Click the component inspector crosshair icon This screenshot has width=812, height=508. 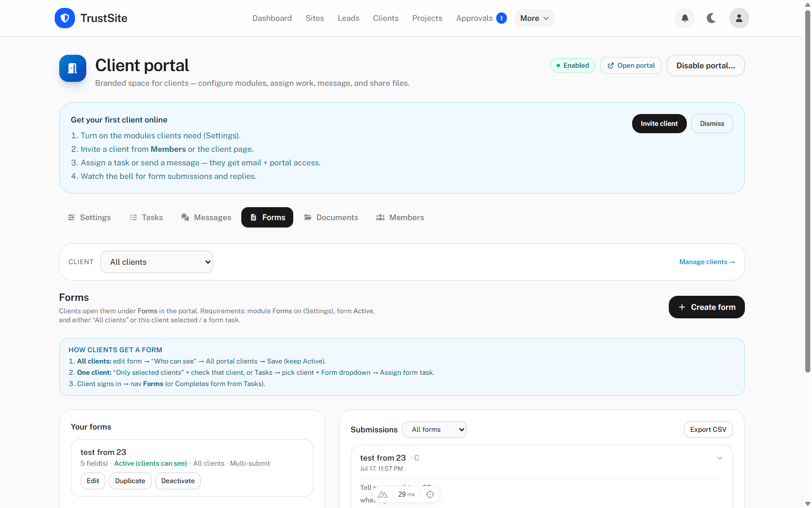430,494
